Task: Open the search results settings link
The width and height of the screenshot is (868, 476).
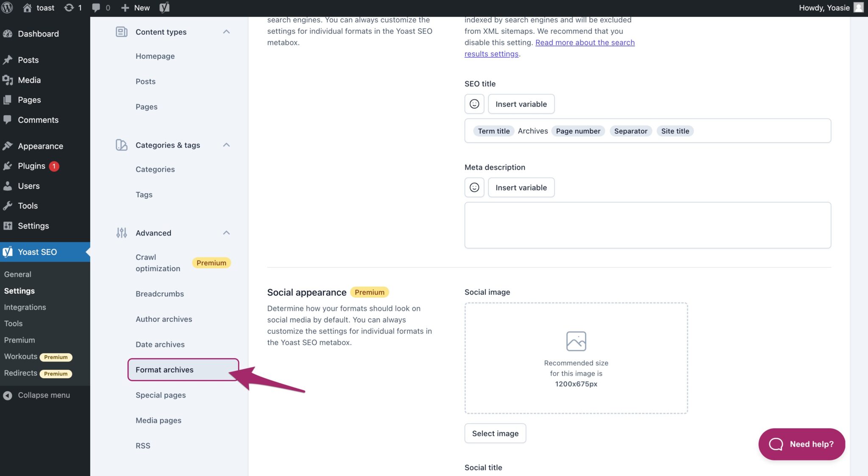Action: [585, 42]
